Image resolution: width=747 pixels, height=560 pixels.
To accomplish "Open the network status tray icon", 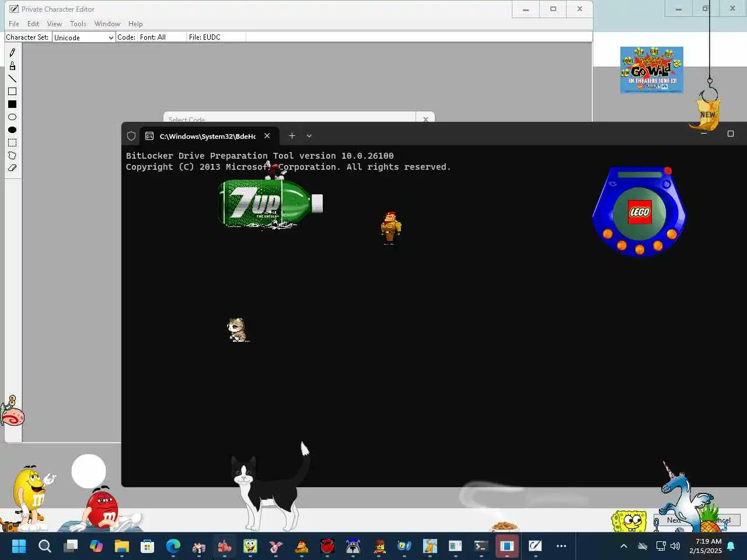I will (x=661, y=546).
